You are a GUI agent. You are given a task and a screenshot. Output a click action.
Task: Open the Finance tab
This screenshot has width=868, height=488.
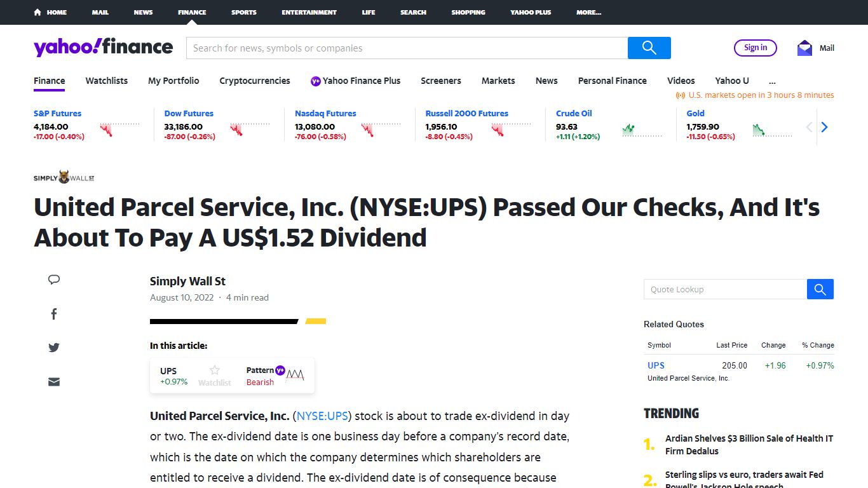[x=50, y=81]
